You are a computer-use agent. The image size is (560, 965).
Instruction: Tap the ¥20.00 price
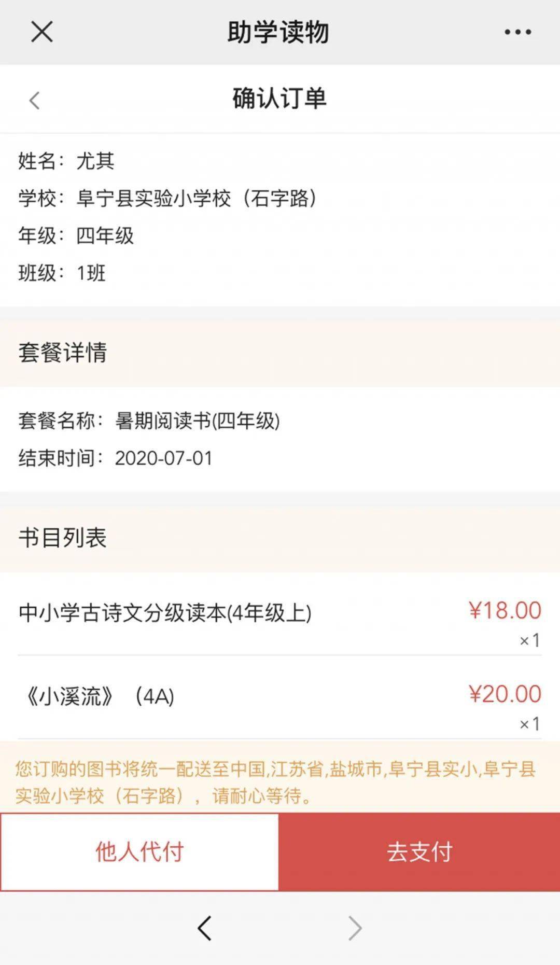tap(505, 694)
